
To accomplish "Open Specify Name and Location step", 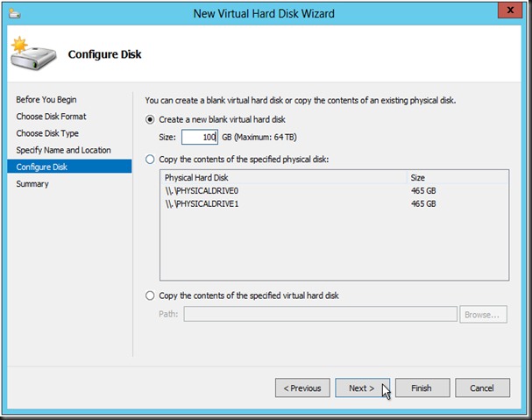I will [63, 150].
